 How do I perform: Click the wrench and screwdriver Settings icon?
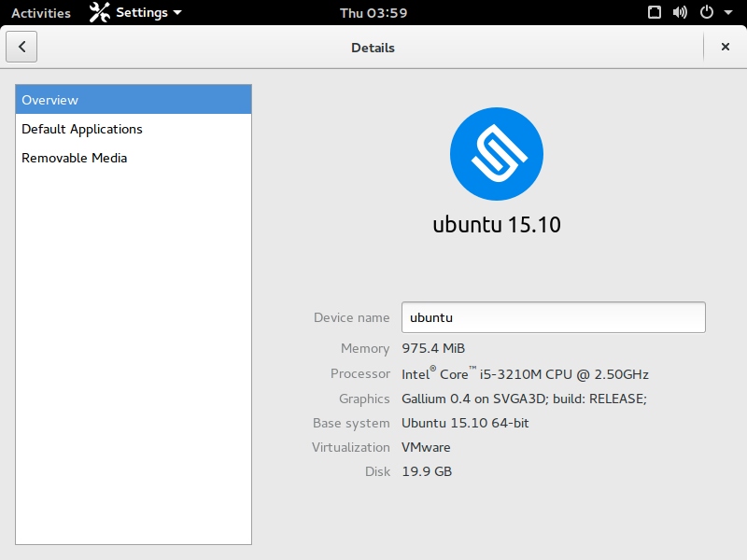click(x=99, y=12)
